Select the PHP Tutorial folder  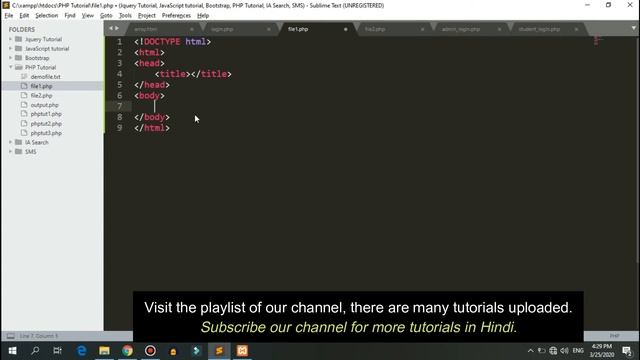coord(40,67)
